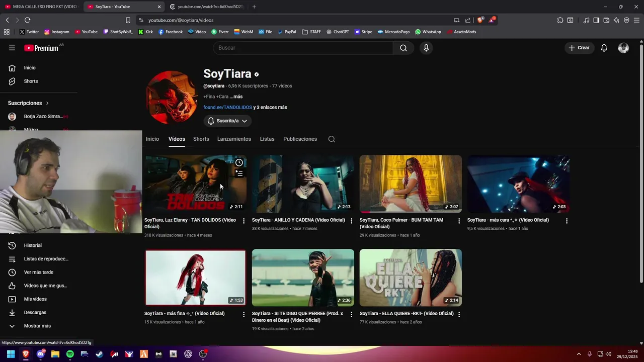The image size is (644, 362).
Task: Open the account avatar menu
Action: coord(623,48)
